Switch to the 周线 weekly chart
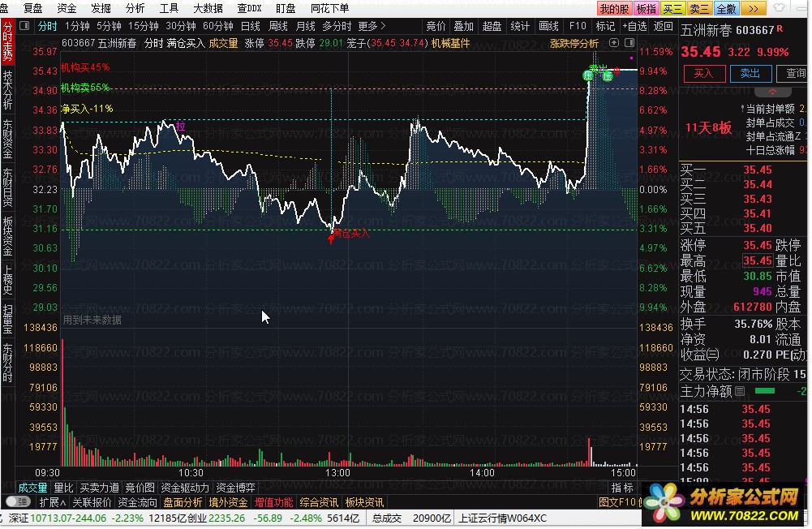Image resolution: width=812 pixels, height=529 pixels. click(278, 26)
